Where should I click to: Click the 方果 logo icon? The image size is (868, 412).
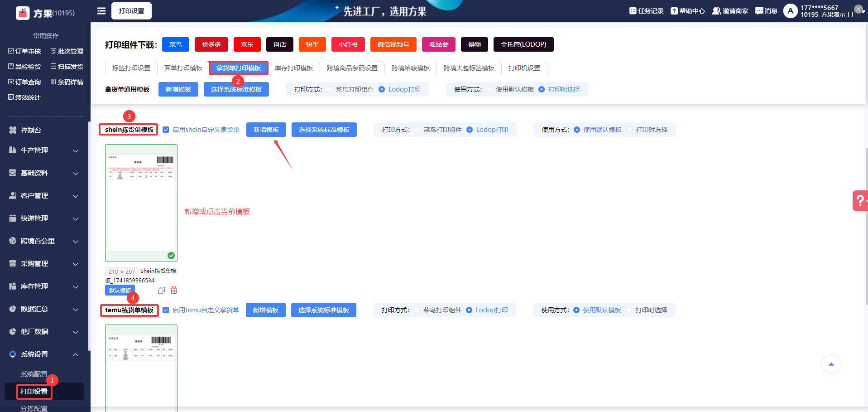[23, 13]
